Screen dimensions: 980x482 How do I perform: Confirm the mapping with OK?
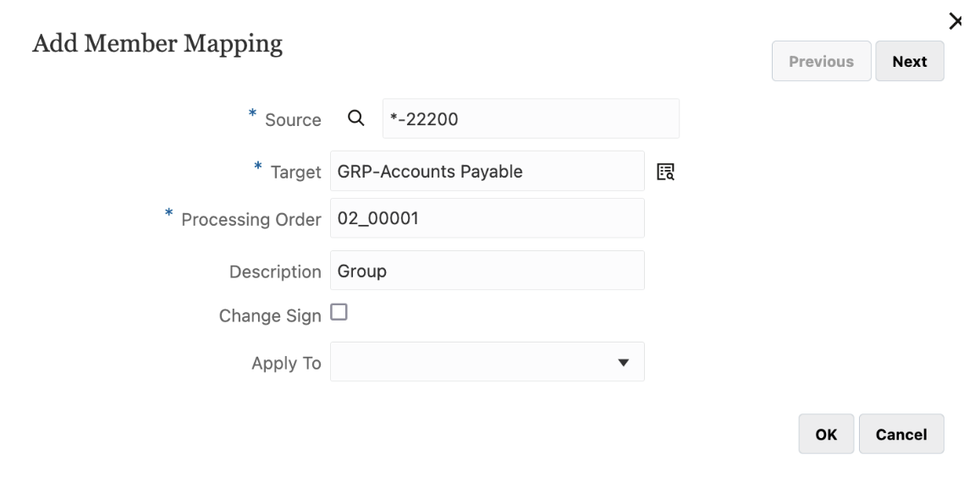click(x=826, y=435)
